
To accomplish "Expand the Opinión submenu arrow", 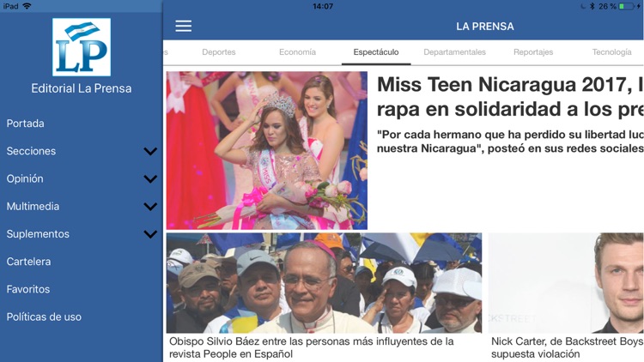I will [150, 178].
